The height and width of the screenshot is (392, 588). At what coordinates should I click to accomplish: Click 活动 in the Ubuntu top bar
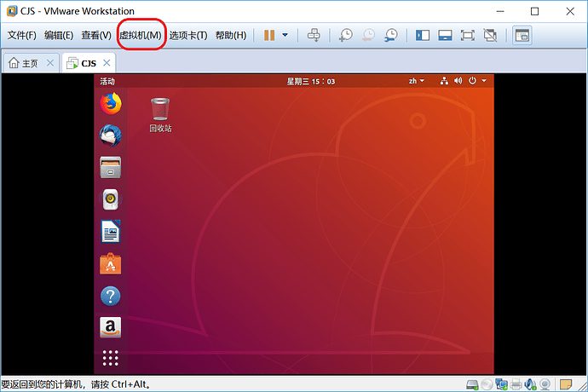[x=107, y=82]
